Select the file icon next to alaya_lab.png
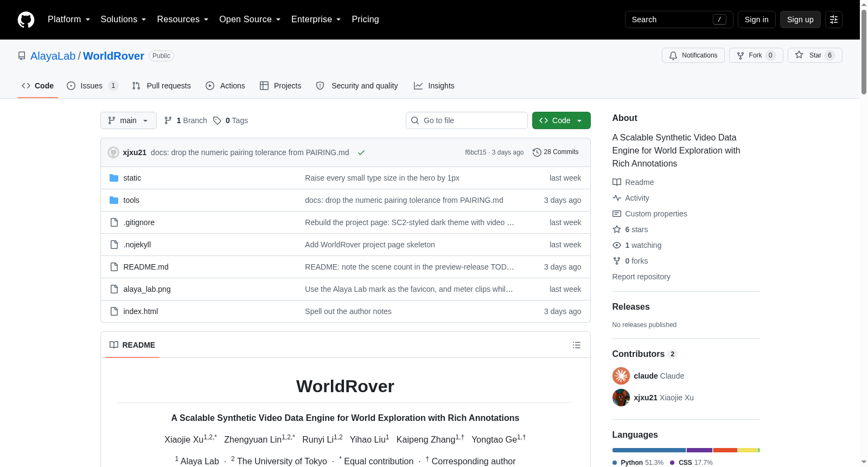The width and height of the screenshot is (868, 467). tap(114, 289)
